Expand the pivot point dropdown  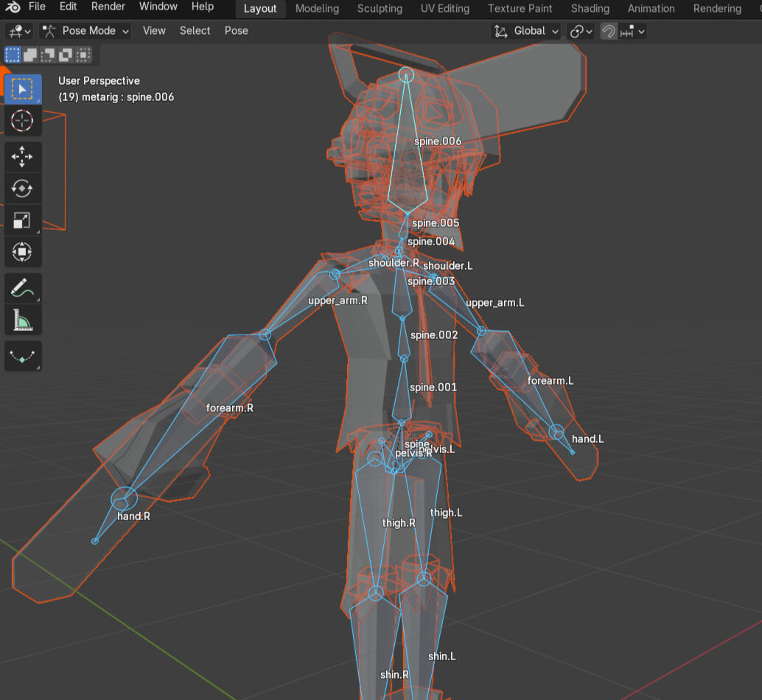[x=581, y=31]
